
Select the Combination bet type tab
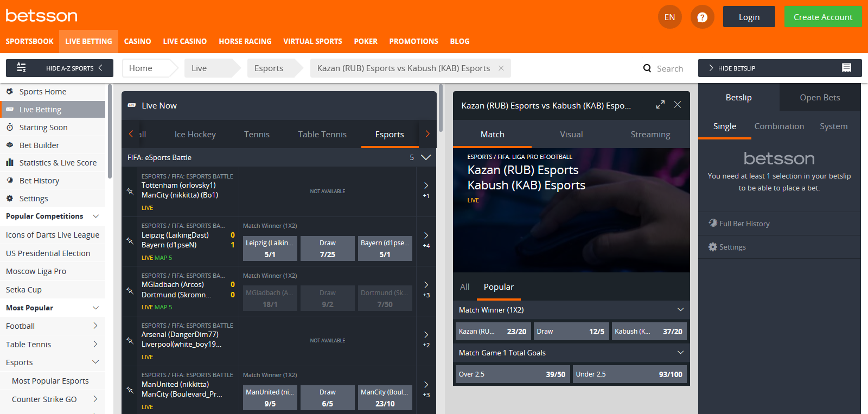(x=779, y=126)
